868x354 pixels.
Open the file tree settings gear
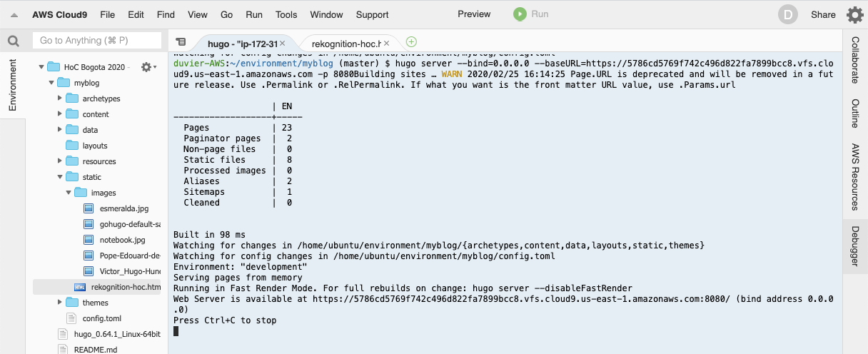(147, 66)
